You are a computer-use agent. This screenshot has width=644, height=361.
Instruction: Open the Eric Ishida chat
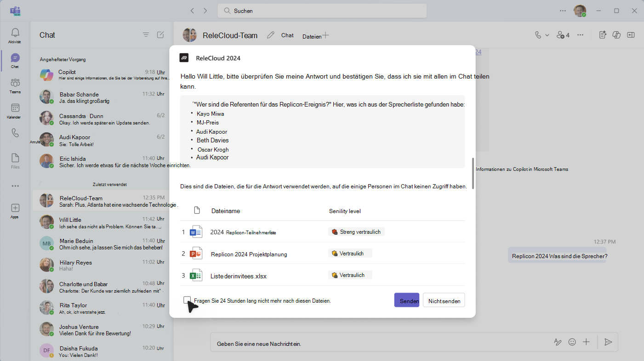(102, 161)
